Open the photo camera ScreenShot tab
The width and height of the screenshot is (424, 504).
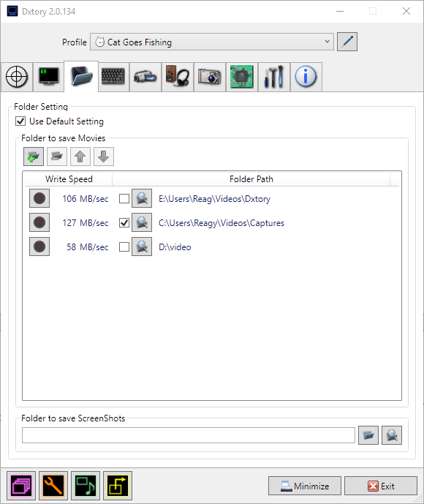[x=209, y=77]
